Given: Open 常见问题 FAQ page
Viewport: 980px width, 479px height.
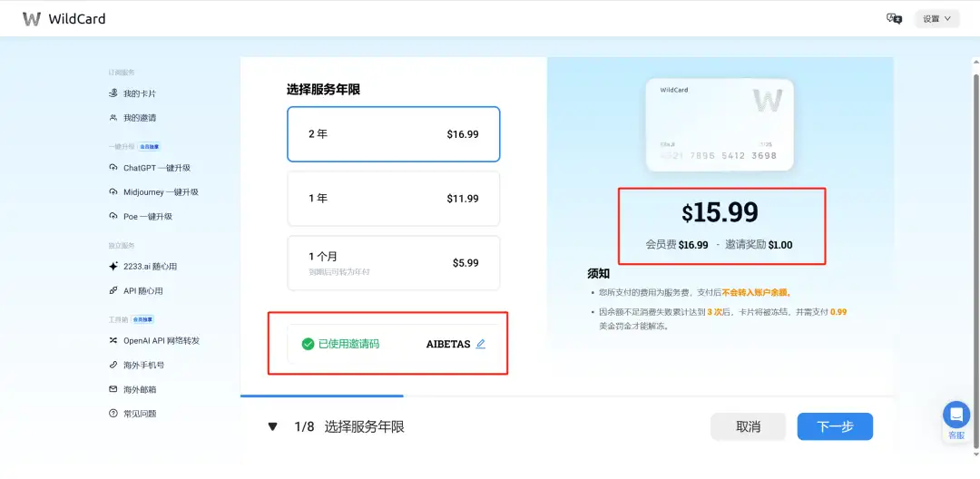Looking at the screenshot, I should [x=140, y=414].
